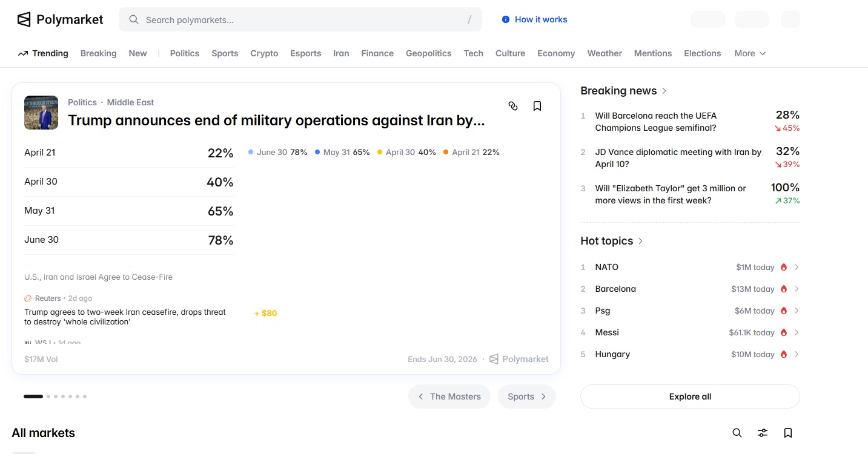The image size is (868, 454).
Task: Focus the Search polymarkets input field
Action: (x=303, y=20)
